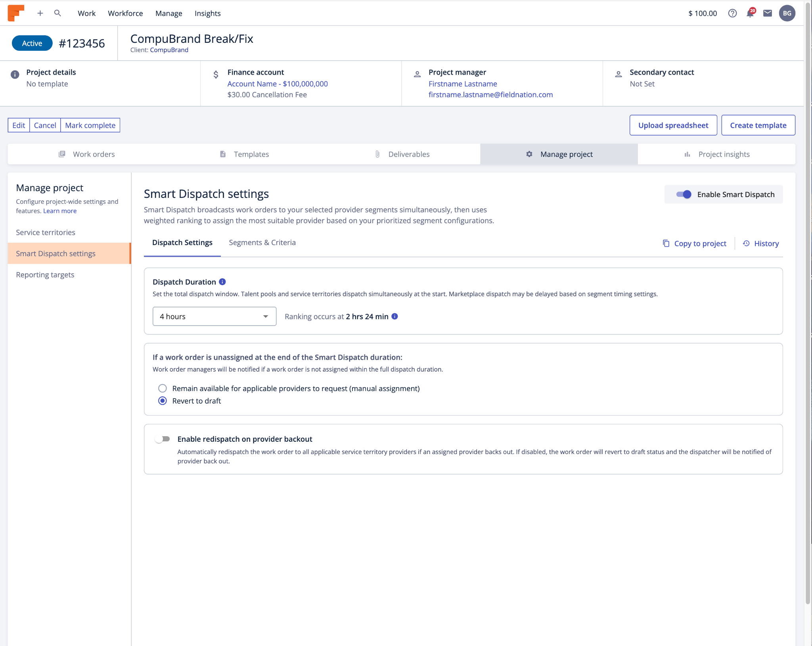Click the Cancel project button
The height and width of the screenshot is (646, 812).
[x=45, y=125]
